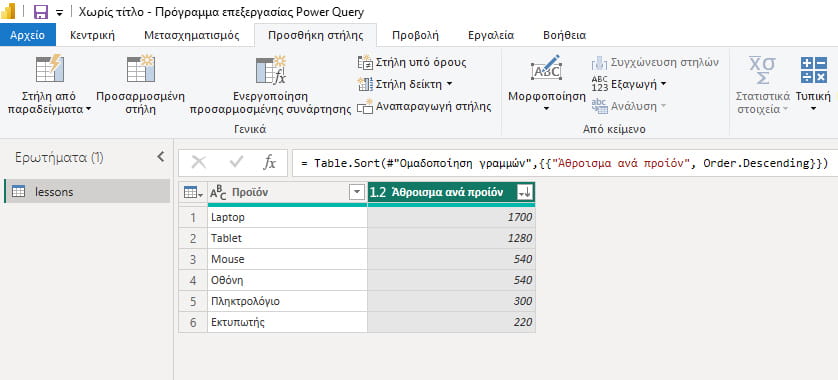Click the ABC data type icon of Προϊόν
The height and width of the screenshot is (380, 838).
219,193
